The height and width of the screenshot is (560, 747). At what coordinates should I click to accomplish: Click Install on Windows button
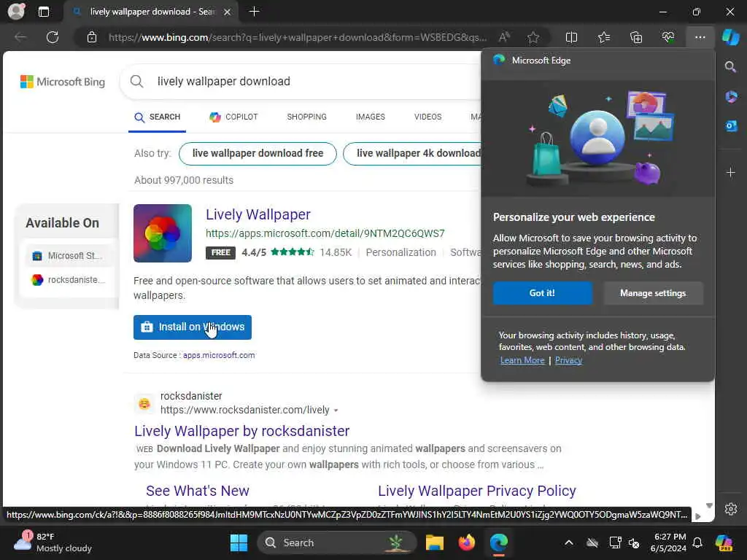click(193, 327)
